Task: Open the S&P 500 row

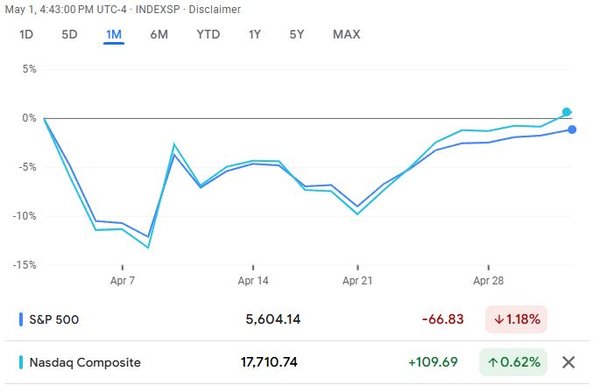Action: click(x=297, y=319)
